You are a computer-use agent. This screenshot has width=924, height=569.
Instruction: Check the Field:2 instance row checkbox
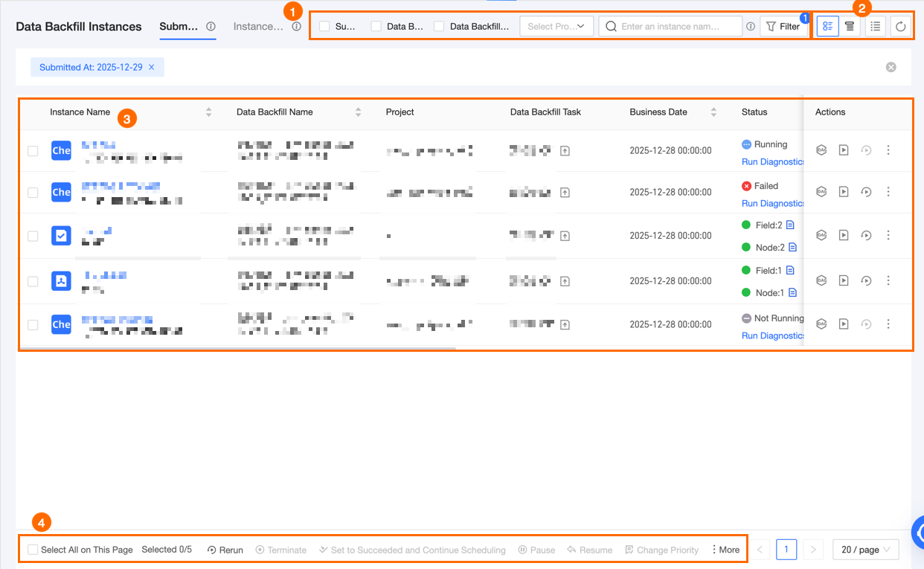point(33,236)
